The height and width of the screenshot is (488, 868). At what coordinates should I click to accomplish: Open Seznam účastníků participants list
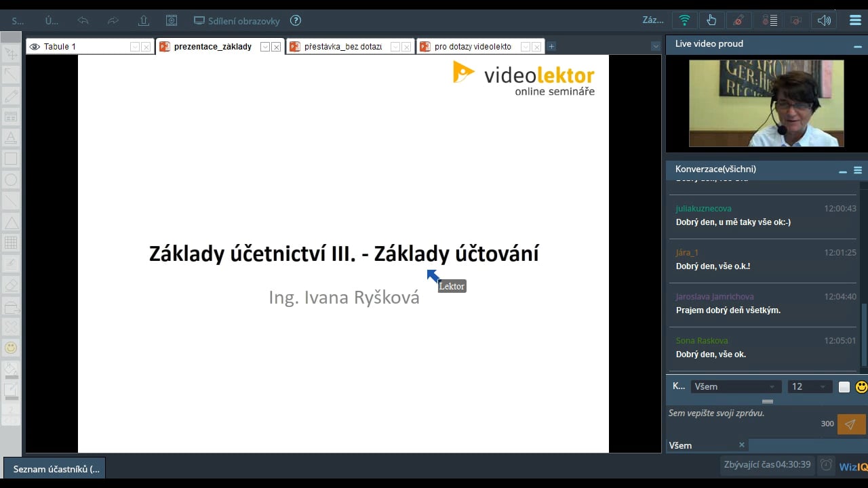point(55,468)
